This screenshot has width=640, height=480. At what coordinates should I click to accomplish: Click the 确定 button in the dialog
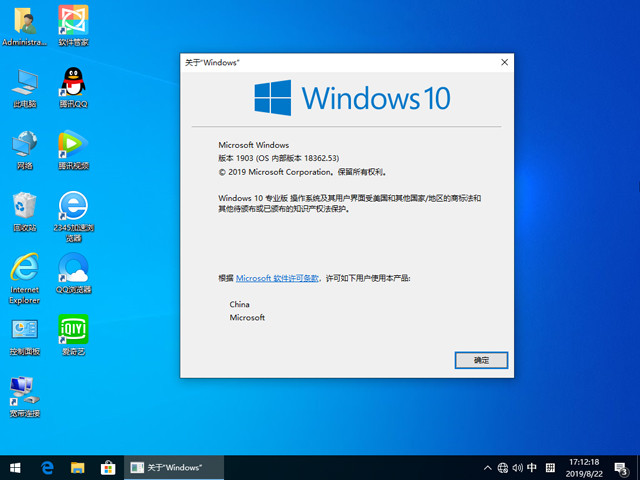pos(481,359)
